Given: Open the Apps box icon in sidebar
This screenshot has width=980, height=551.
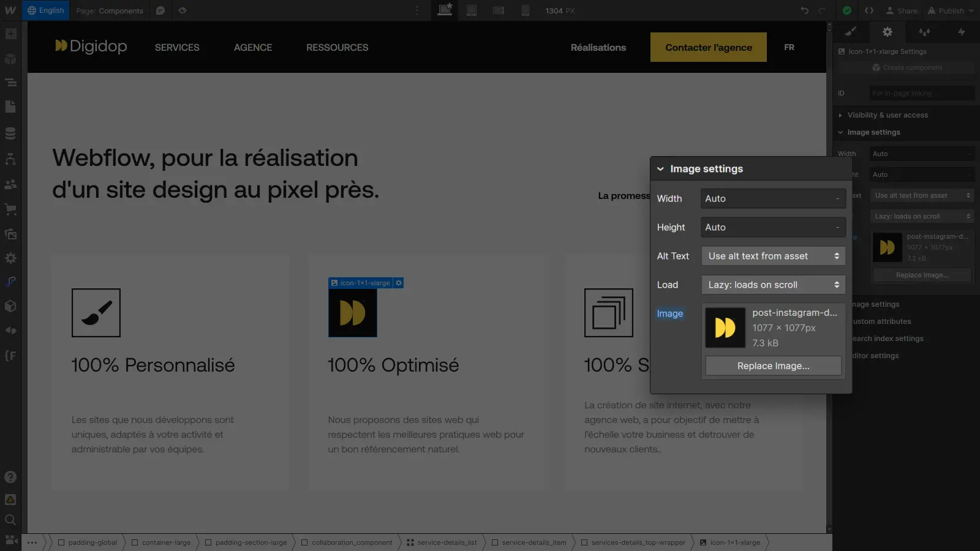Looking at the screenshot, I should tap(10, 306).
